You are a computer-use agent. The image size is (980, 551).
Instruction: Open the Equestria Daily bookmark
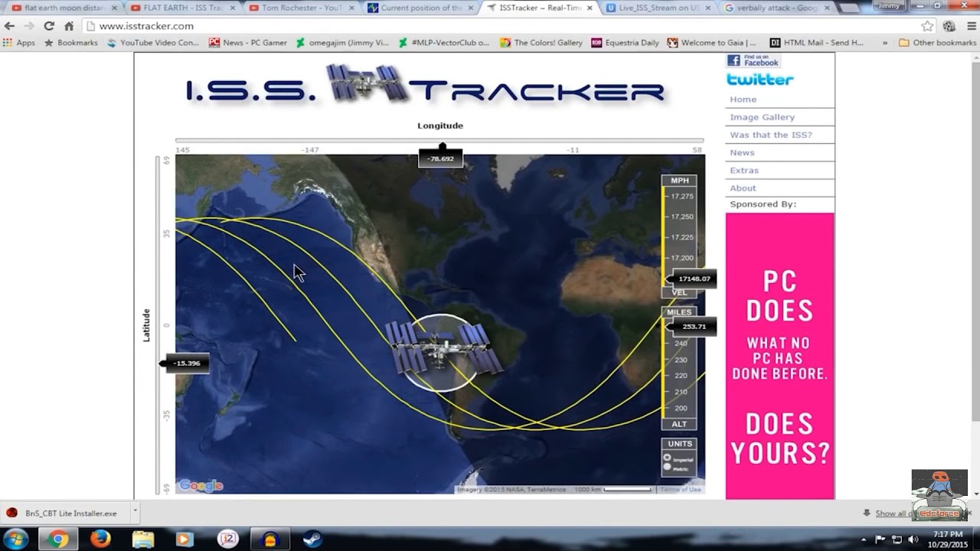(625, 43)
